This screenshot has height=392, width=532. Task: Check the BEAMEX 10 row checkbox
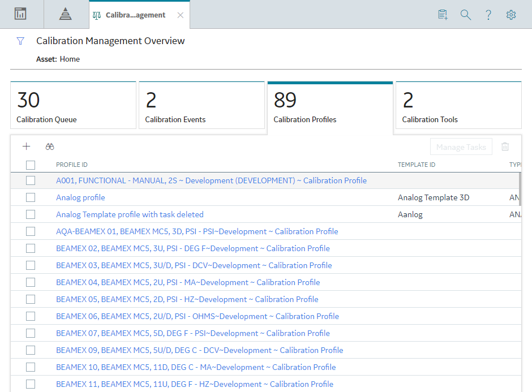point(31,367)
